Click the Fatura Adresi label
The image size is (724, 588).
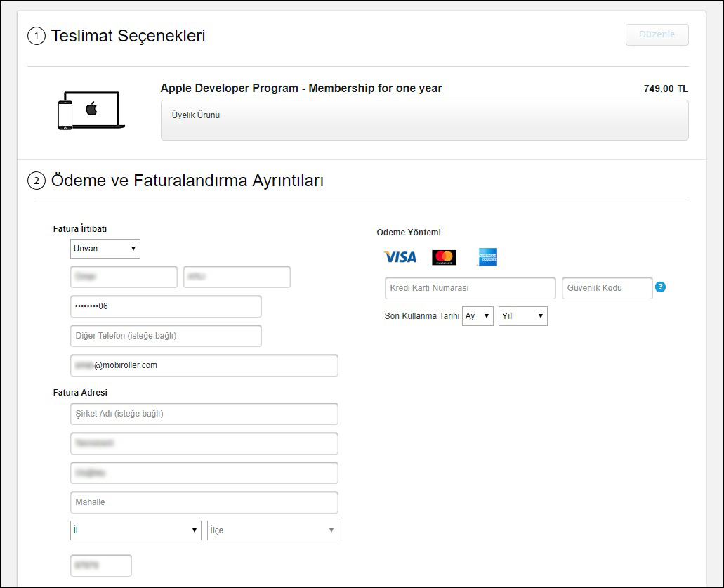80,392
